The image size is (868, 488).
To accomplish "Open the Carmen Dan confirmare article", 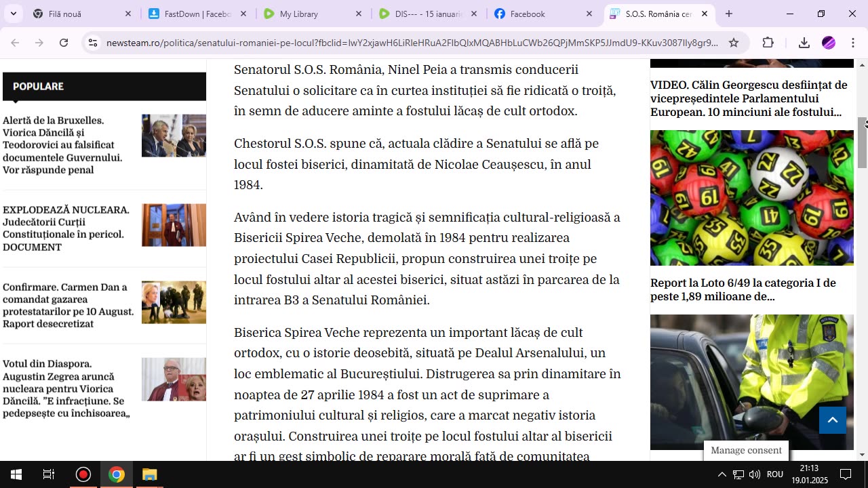I will click(68, 306).
